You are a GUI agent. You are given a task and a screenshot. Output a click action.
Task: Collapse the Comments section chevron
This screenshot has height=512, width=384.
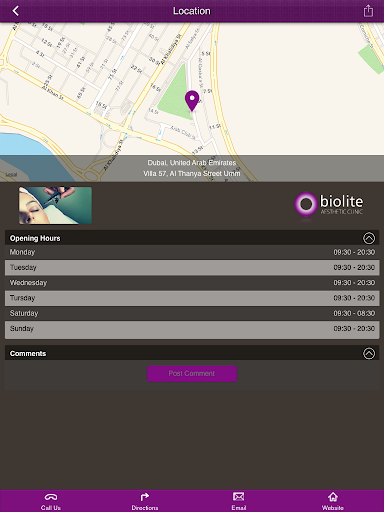point(369,353)
